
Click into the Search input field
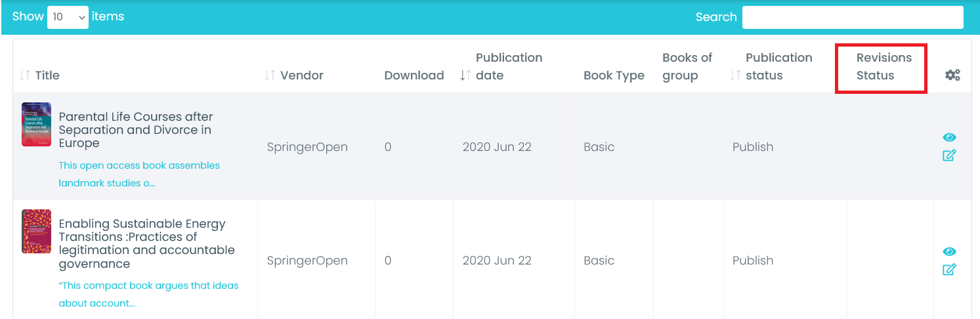[852, 17]
